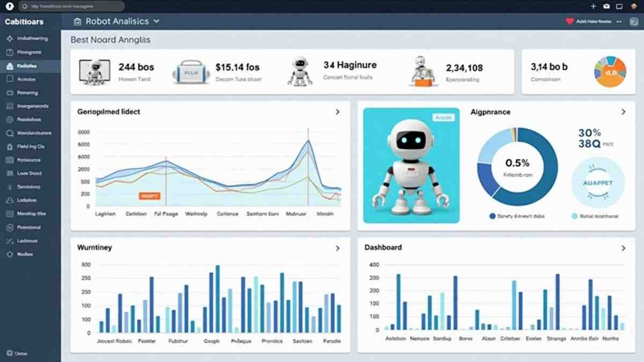Click the icon left of Robot Analisics title
This screenshot has width=644, height=362.
coord(77,21)
